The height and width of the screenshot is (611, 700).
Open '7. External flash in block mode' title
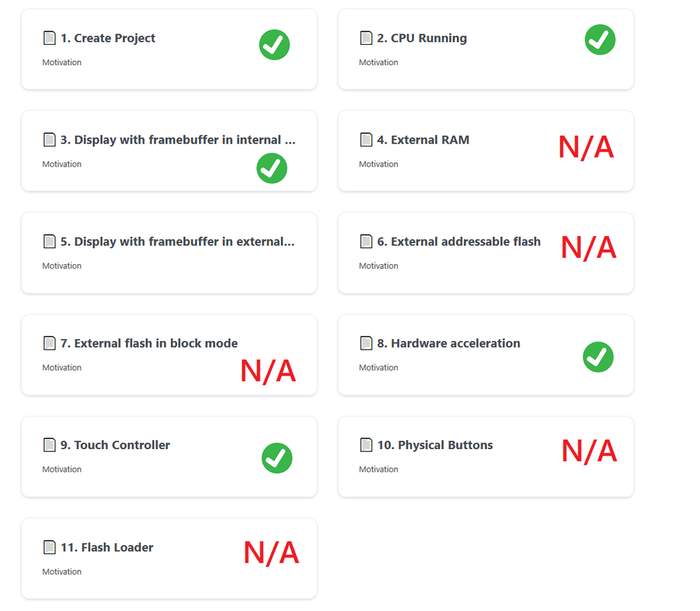pos(156,343)
